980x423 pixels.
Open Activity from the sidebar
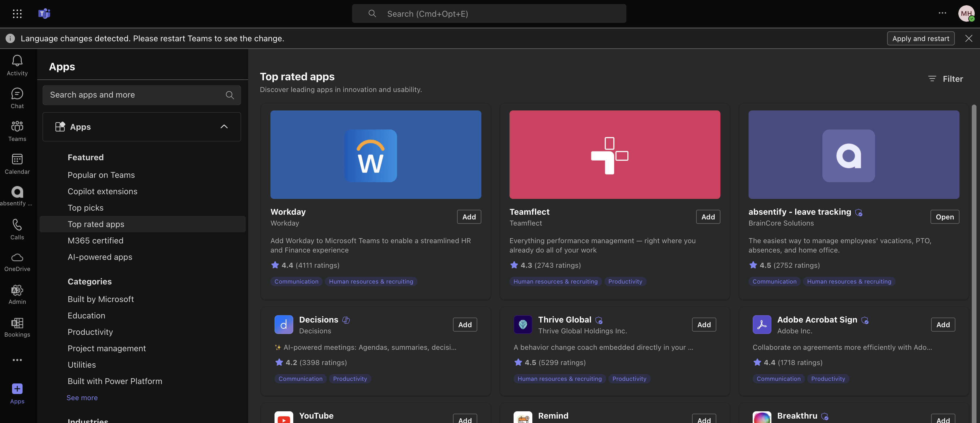pyautogui.click(x=17, y=65)
